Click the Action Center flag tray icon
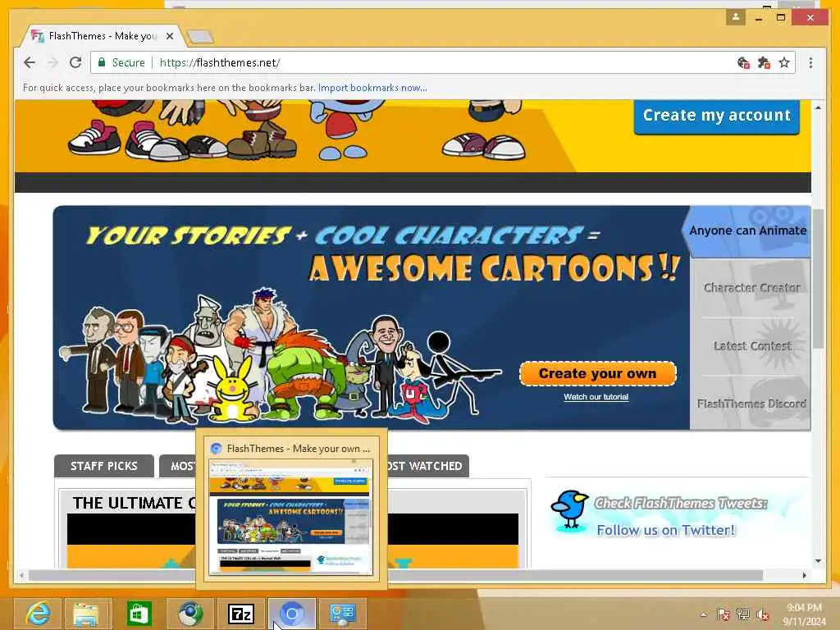Screen dimensions: 840x630 723,614
